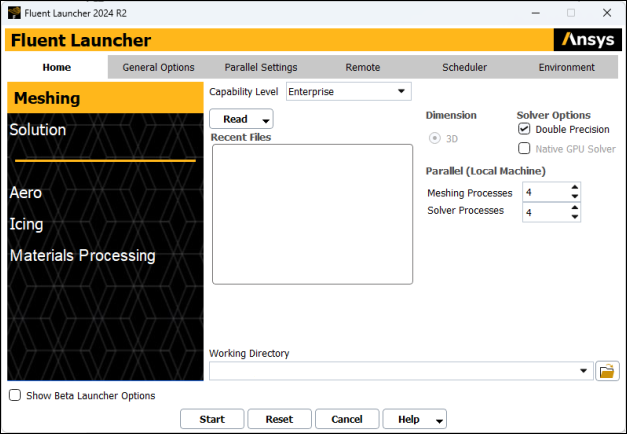Select the 3D dimension radio button
Viewport: 627px width, 434px height.
coord(435,138)
